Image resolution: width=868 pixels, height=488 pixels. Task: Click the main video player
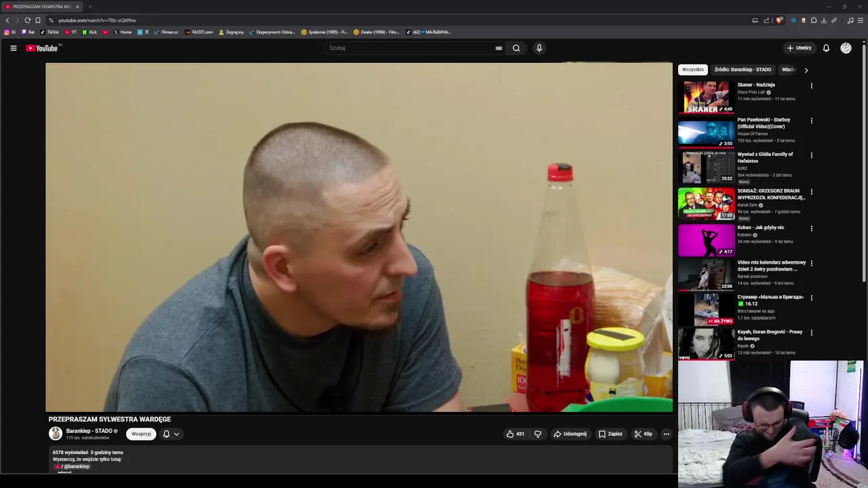tap(359, 237)
